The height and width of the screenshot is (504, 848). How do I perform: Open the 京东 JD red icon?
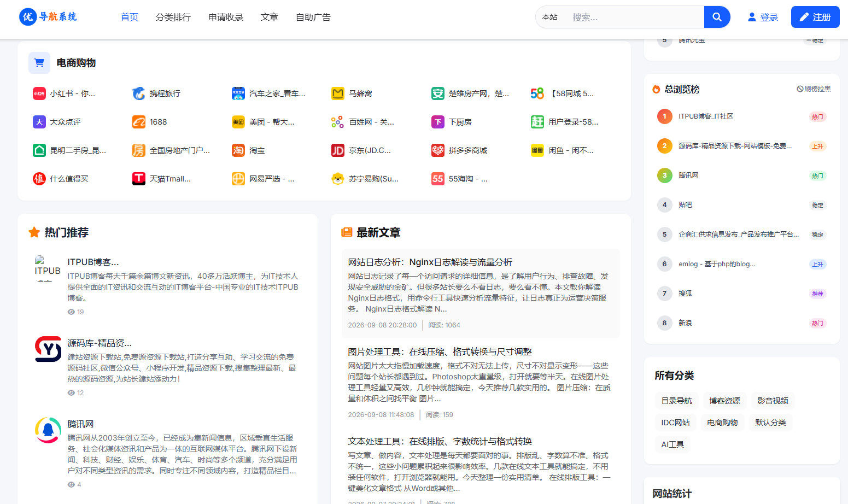pos(338,150)
